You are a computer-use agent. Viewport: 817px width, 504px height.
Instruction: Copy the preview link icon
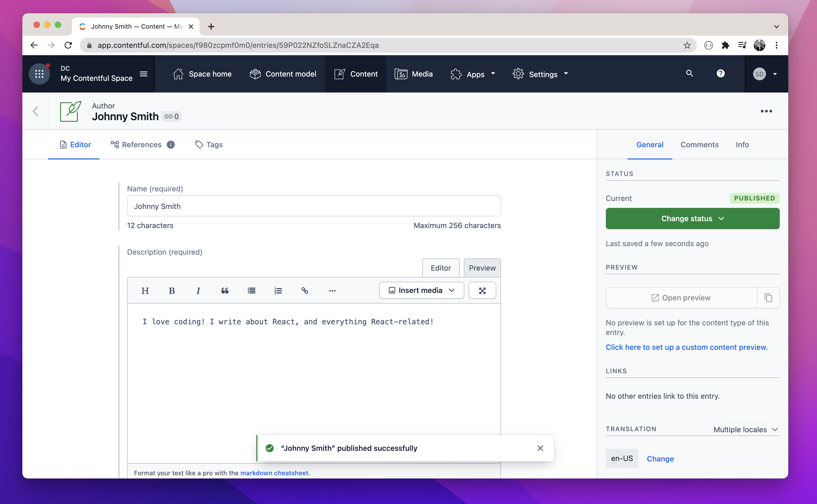pyautogui.click(x=768, y=298)
